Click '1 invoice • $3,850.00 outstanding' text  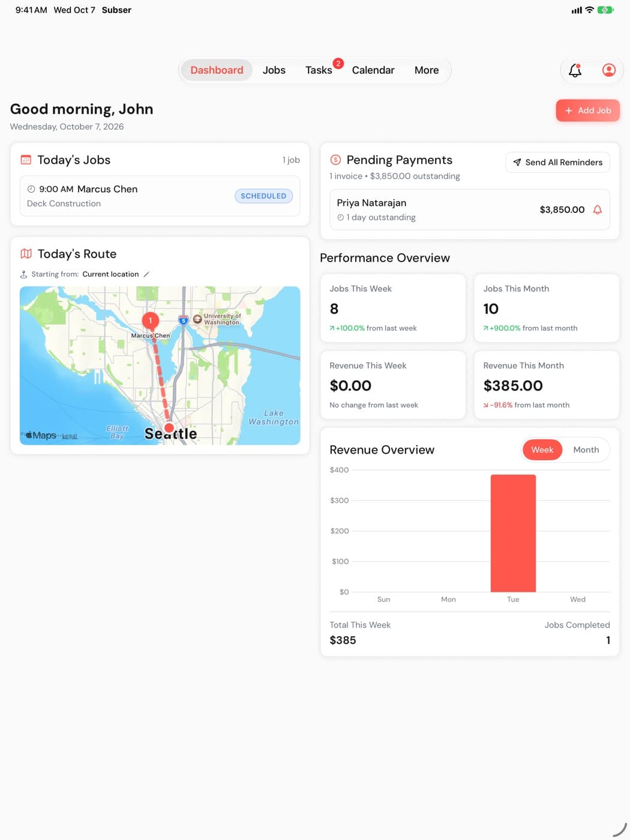tap(395, 176)
